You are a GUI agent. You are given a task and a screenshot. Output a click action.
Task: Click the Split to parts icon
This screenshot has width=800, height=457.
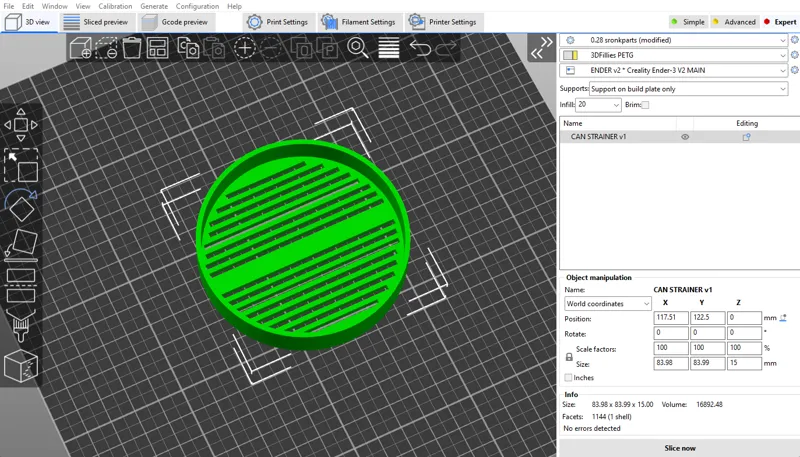click(x=327, y=48)
